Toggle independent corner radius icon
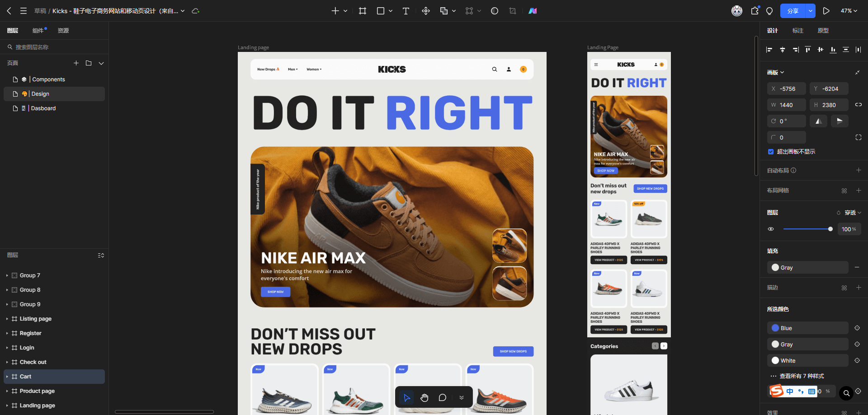This screenshot has height=415, width=868. click(x=859, y=137)
